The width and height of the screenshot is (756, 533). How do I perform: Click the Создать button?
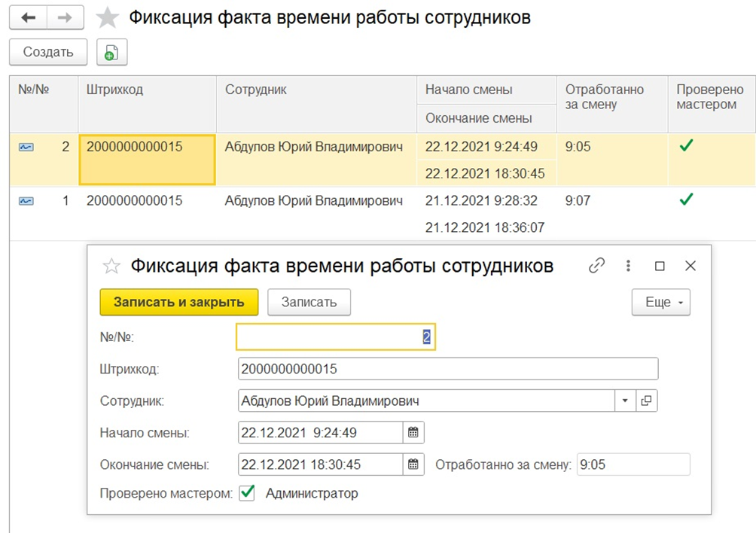(48, 52)
